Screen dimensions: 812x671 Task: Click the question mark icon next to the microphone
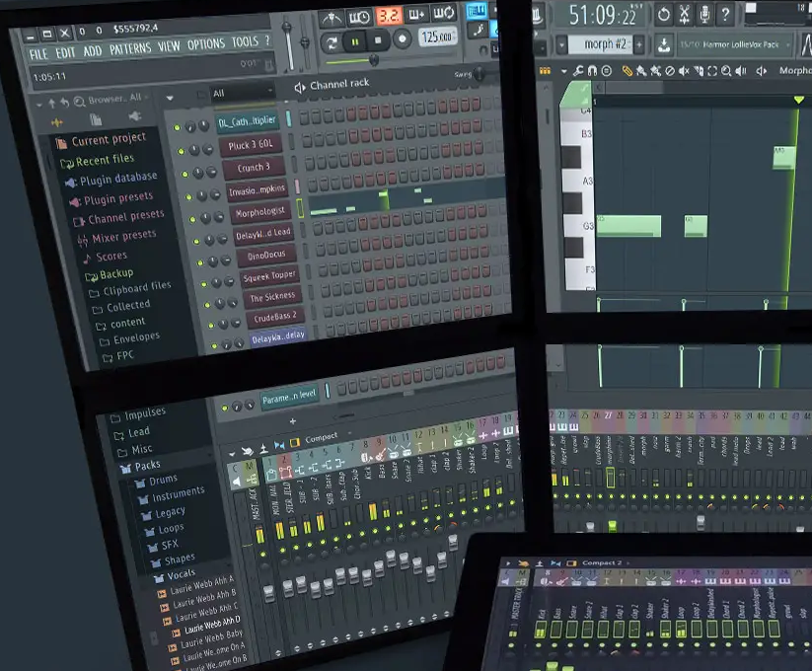coord(725,14)
